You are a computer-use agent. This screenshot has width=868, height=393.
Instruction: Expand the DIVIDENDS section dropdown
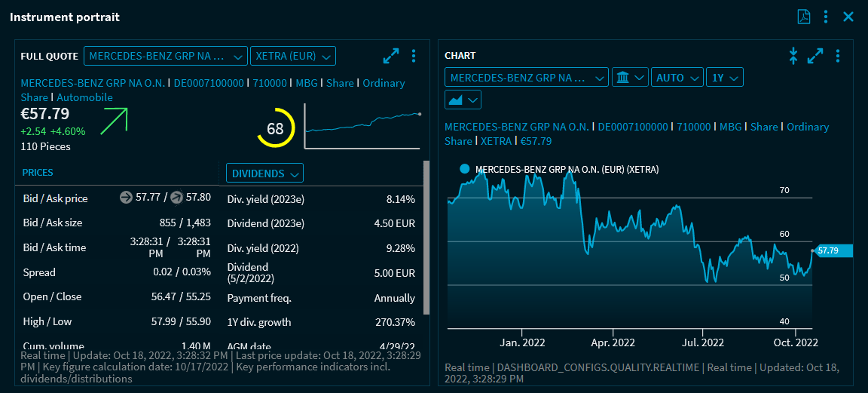tap(264, 173)
